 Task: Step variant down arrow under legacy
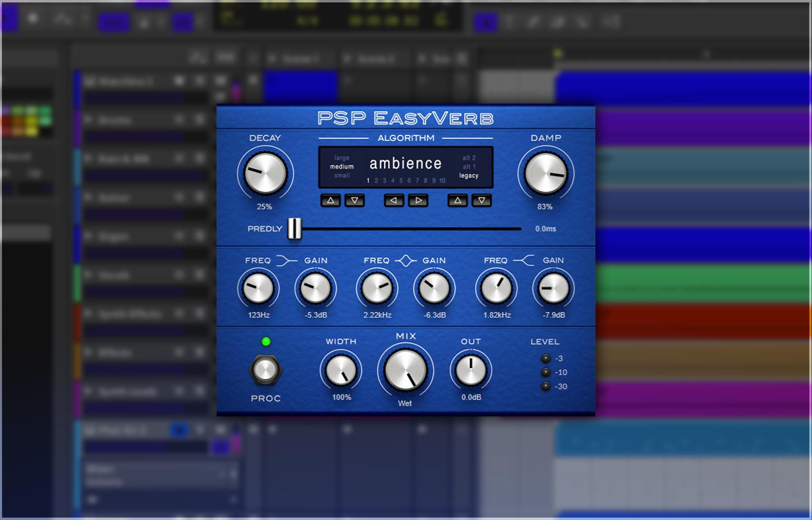(482, 200)
